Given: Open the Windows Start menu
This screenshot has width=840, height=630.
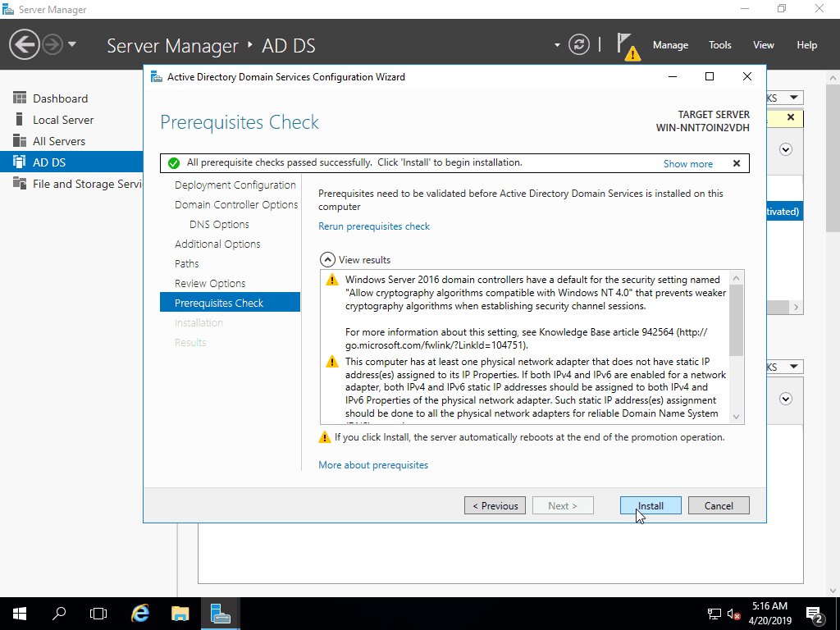Looking at the screenshot, I should (20, 614).
